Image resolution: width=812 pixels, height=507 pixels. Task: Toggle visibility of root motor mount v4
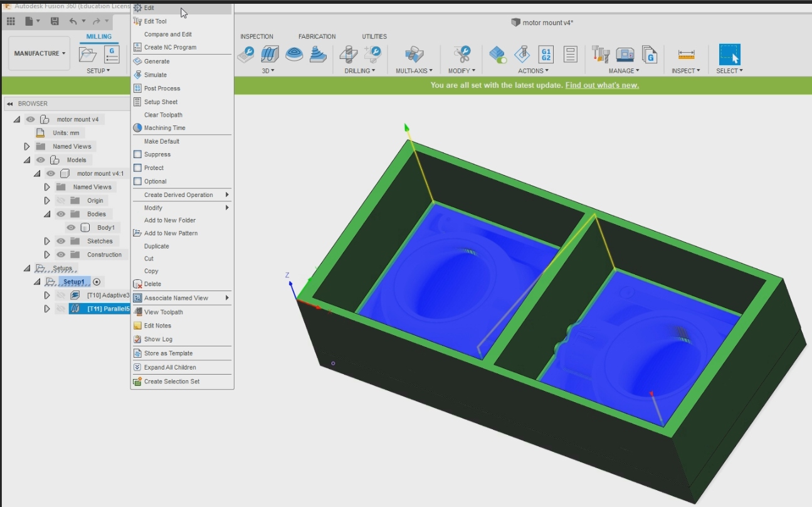[x=30, y=119]
